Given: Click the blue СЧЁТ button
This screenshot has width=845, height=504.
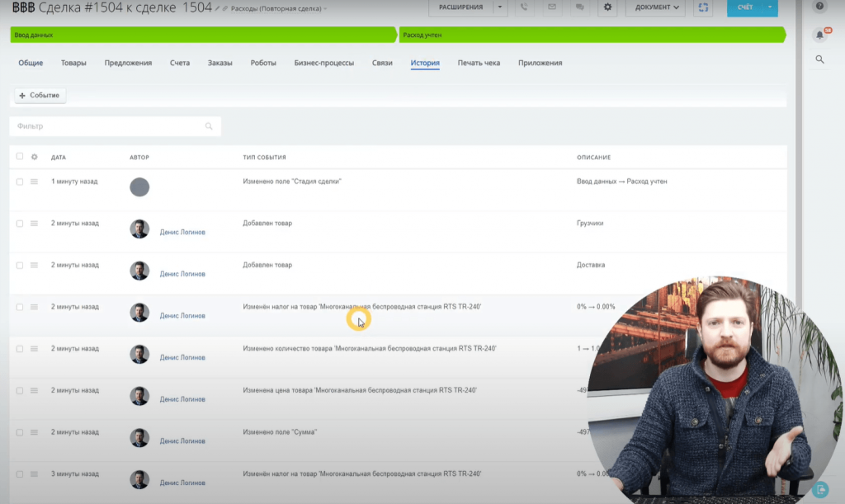Looking at the screenshot, I should (745, 7).
